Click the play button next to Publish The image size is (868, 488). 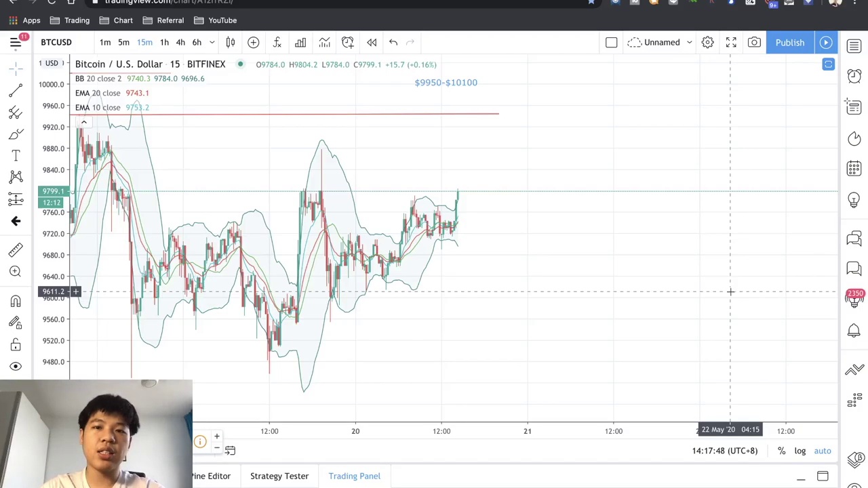pos(826,43)
